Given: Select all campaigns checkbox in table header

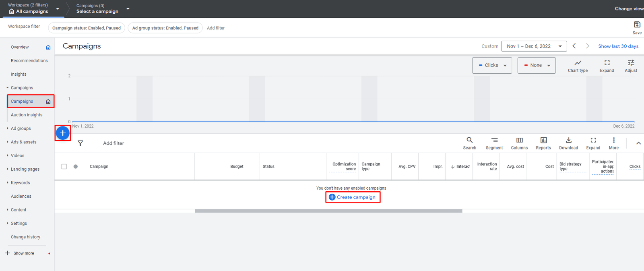Looking at the screenshot, I should [64, 166].
